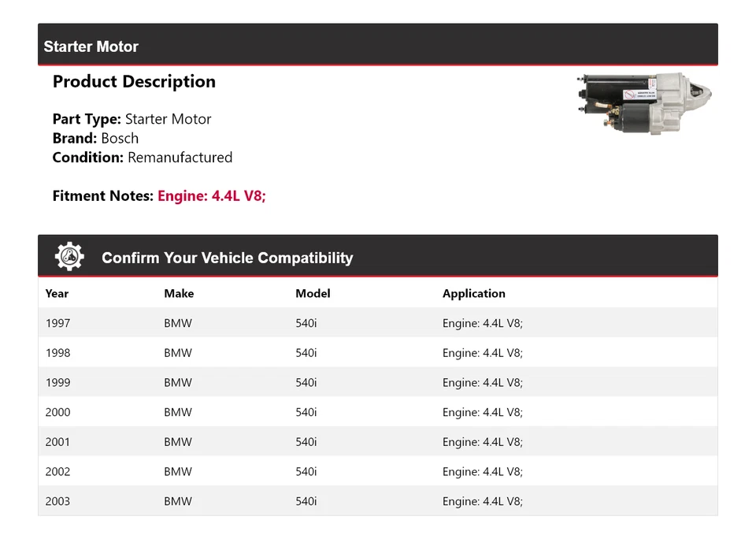Click the Condition: Remanufactured text line
This screenshot has height=539, width=756.
click(143, 158)
